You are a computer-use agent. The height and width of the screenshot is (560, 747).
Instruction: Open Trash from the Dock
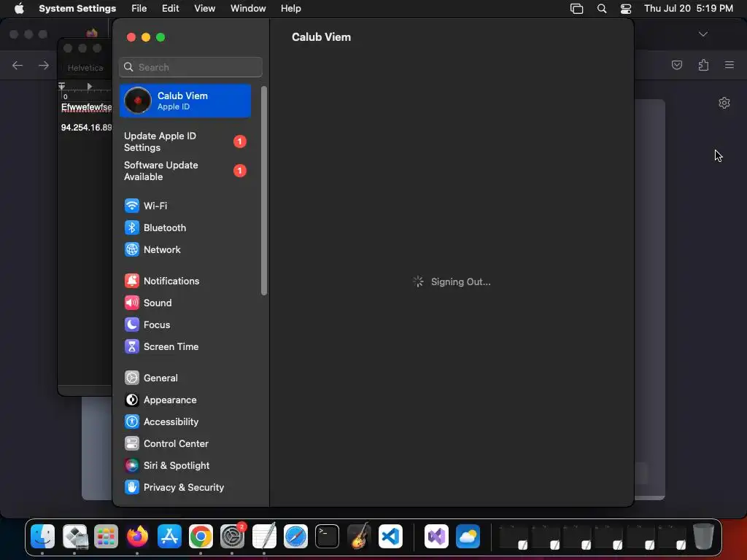704,536
